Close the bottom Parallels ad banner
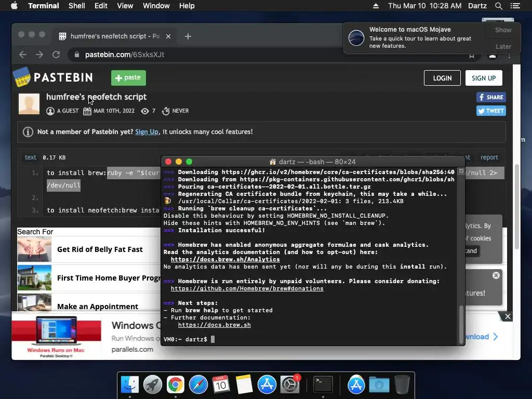Image resolution: width=532 pixels, height=399 pixels. pyautogui.click(x=507, y=316)
